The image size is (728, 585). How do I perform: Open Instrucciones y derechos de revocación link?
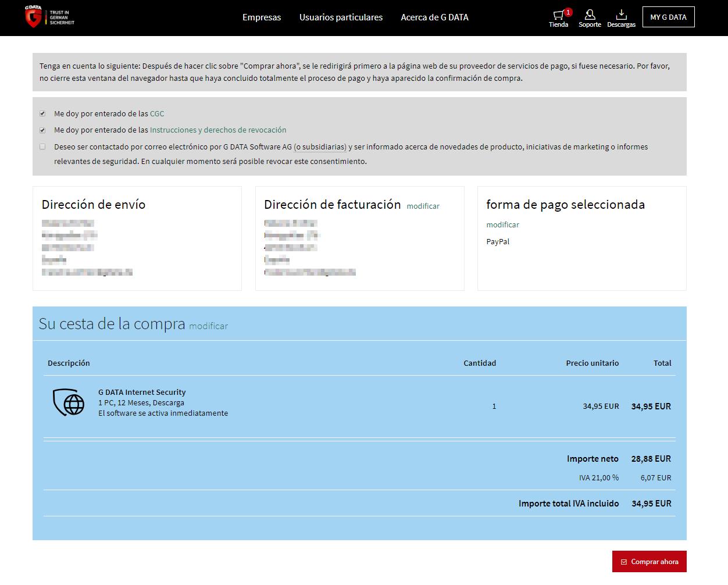tap(218, 130)
